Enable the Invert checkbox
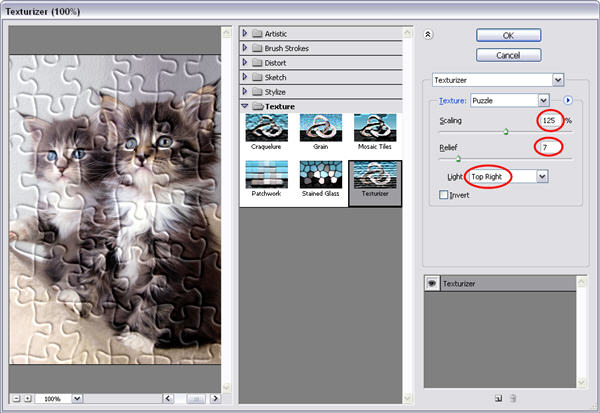The height and width of the screenshot is (413, 600). click(445, 195)
